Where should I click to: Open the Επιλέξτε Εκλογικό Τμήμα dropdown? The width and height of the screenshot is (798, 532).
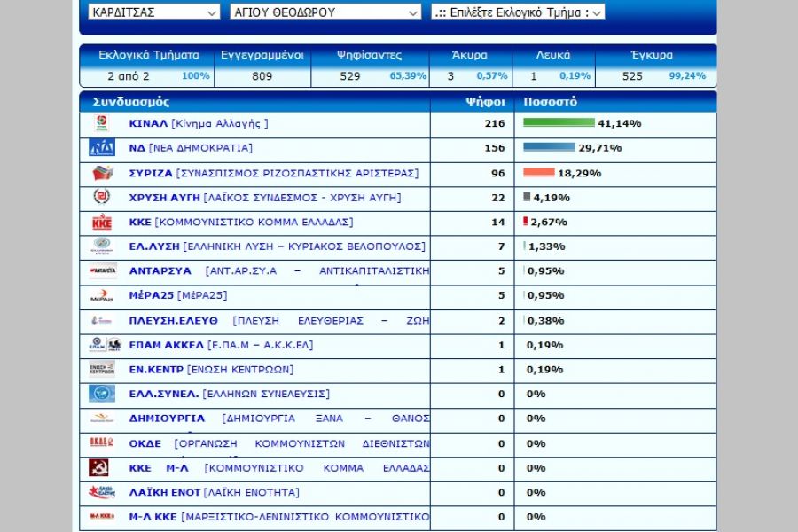(518, 12)
